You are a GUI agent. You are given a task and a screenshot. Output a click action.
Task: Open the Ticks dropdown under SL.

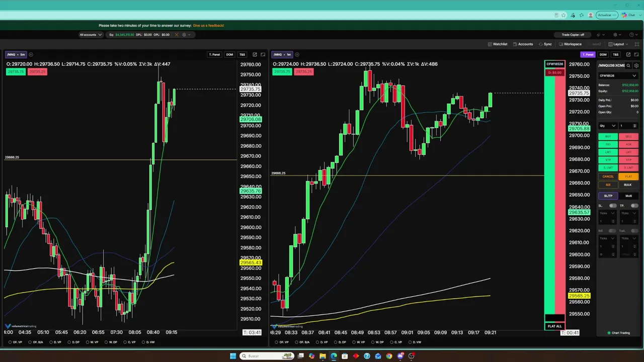coord(607,213)
